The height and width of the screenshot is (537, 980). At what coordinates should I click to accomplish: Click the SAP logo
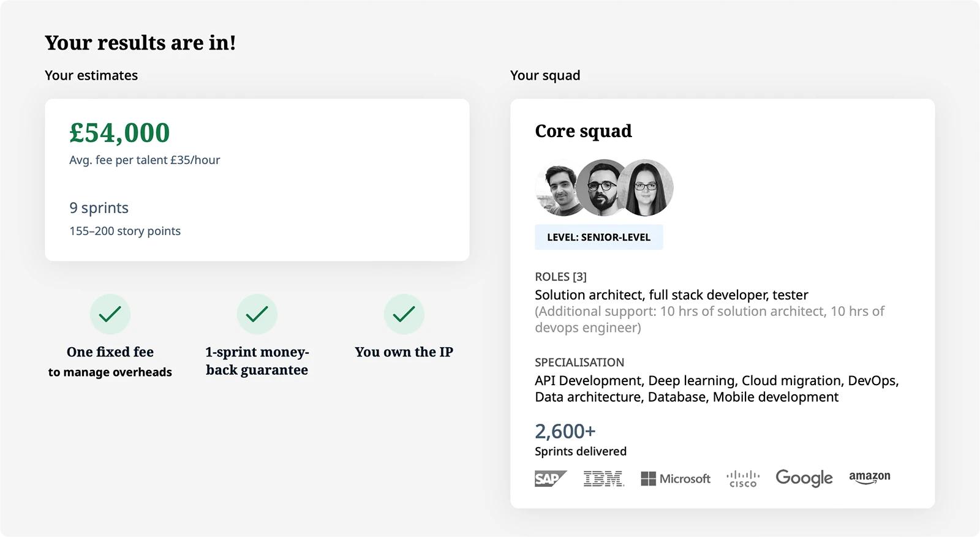tap(551, 478)
